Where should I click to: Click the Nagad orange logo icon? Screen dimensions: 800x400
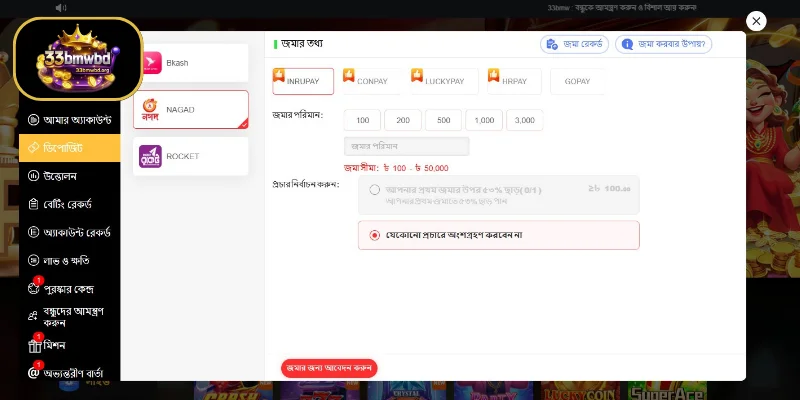point(150,109)
